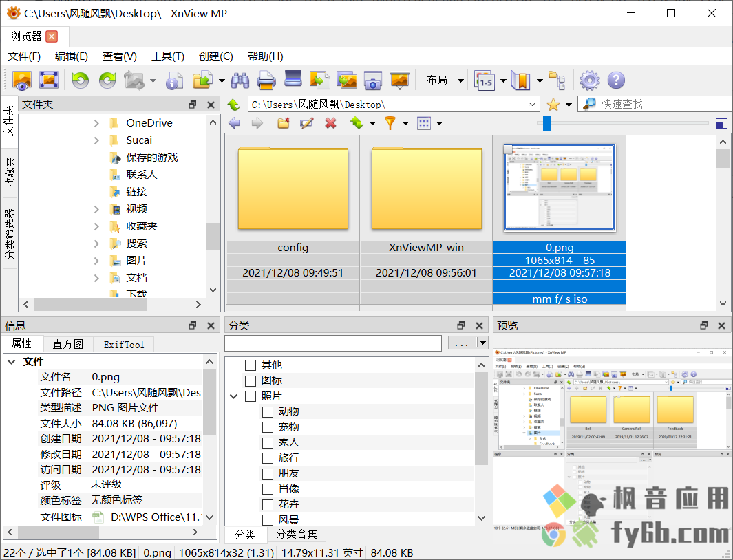Screen dimensions: 733x560
Task: Close the 浏览器 tab
Action: click(52, 36)
